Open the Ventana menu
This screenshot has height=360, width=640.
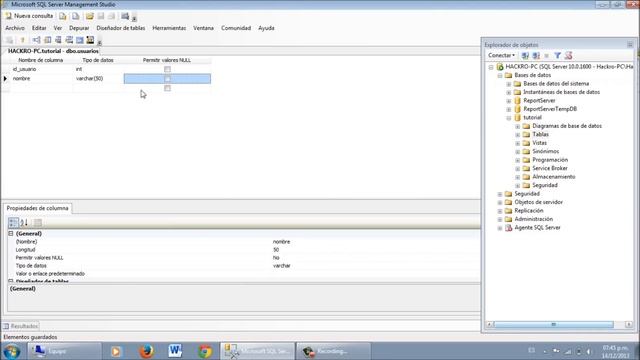pos(203,28)
